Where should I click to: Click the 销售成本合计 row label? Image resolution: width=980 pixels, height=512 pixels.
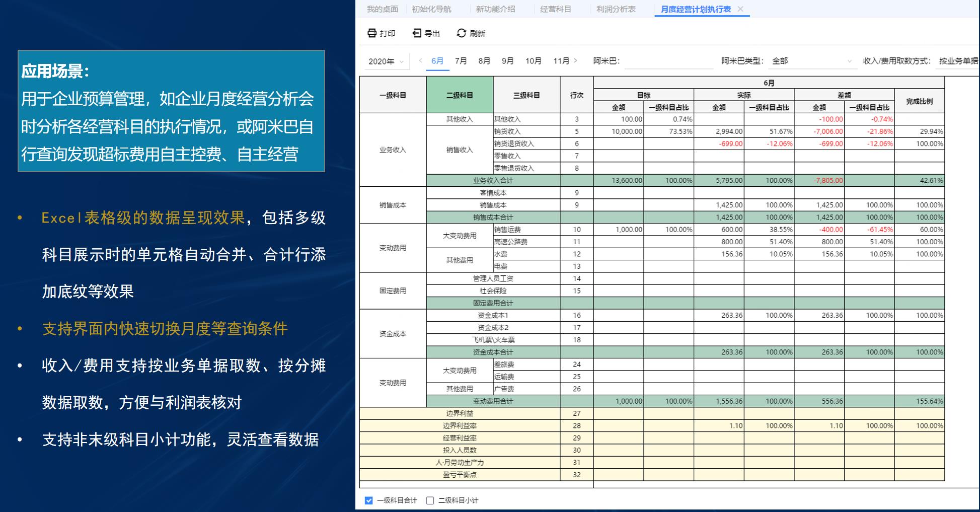493,217
